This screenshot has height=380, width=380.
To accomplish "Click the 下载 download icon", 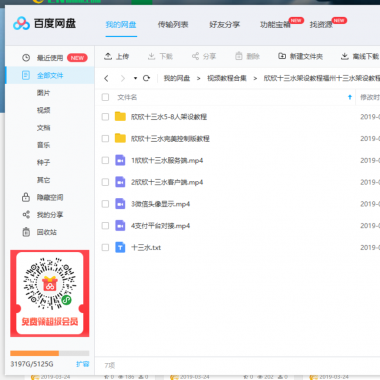I will pyautogui.click(x=151, y=56).
